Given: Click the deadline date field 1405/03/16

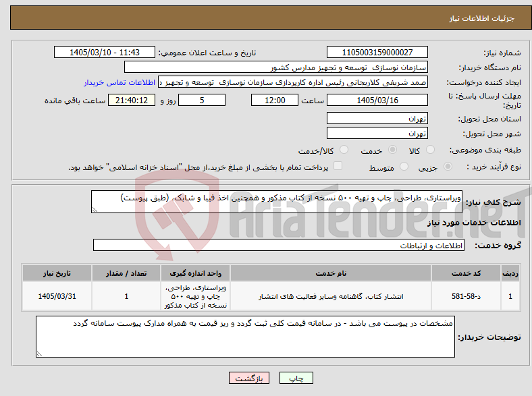Looking at the screenshot, I should pyautogui.click(x=377, y=100).
